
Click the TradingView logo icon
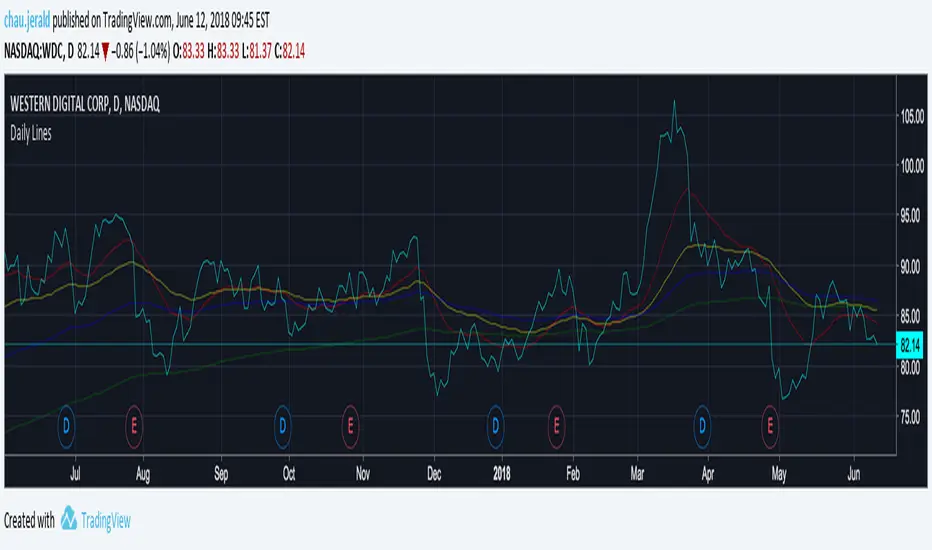coord(69,518)
